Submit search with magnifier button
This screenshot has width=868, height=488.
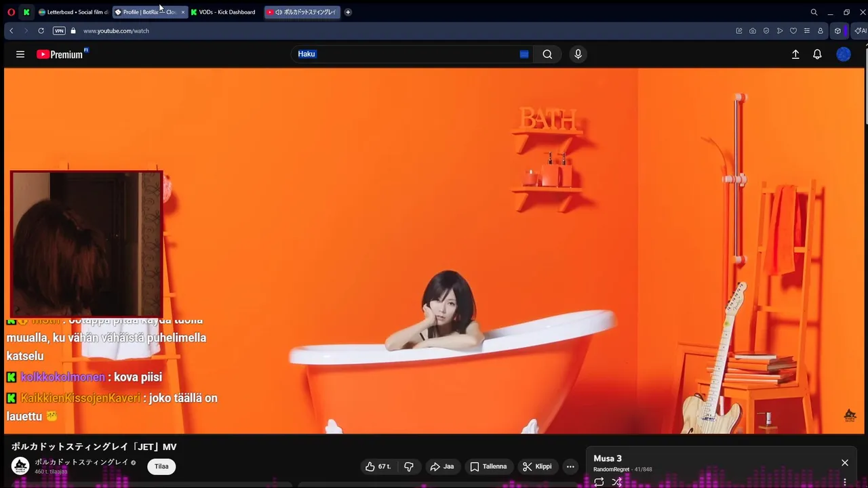547,54
